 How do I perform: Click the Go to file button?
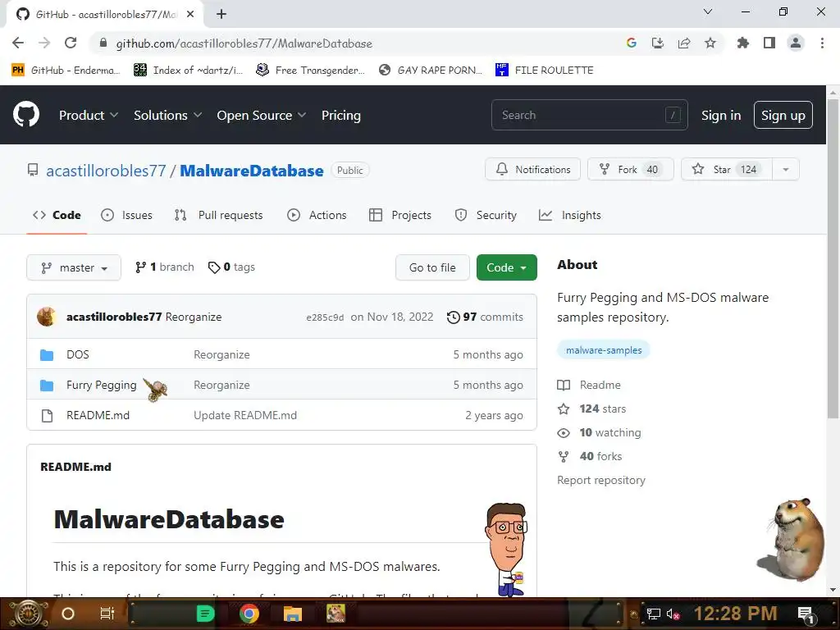(x=432, y=267)
